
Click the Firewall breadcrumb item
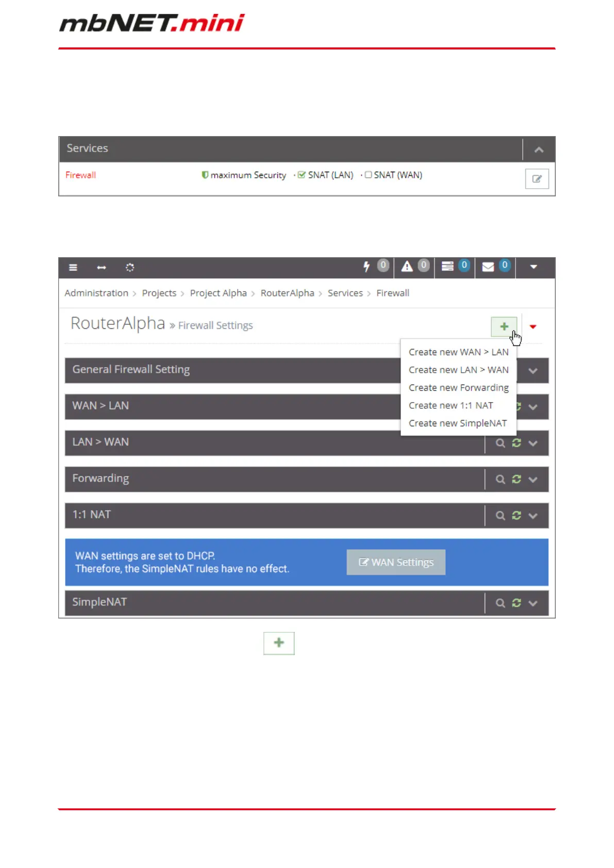pos(393,293)
